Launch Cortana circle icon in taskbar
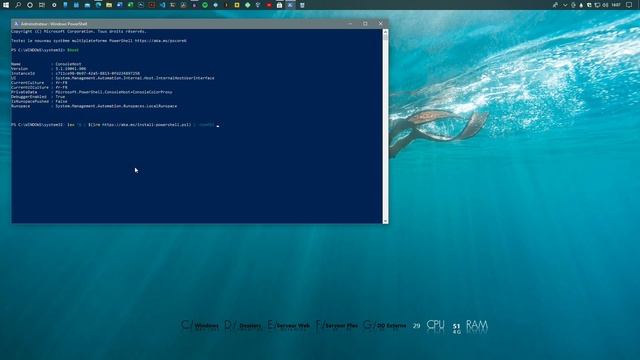640x360 pixels. 30,5
